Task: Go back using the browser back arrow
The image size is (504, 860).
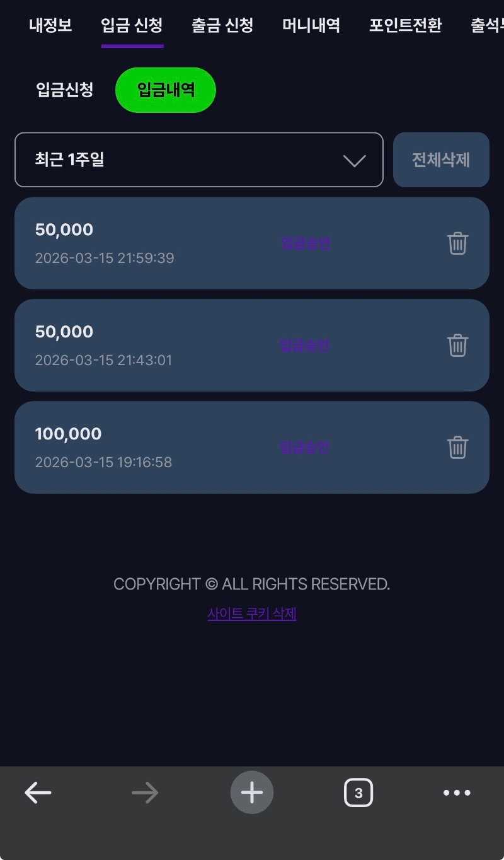Action: pyautogui.click(x=38, y=793)
